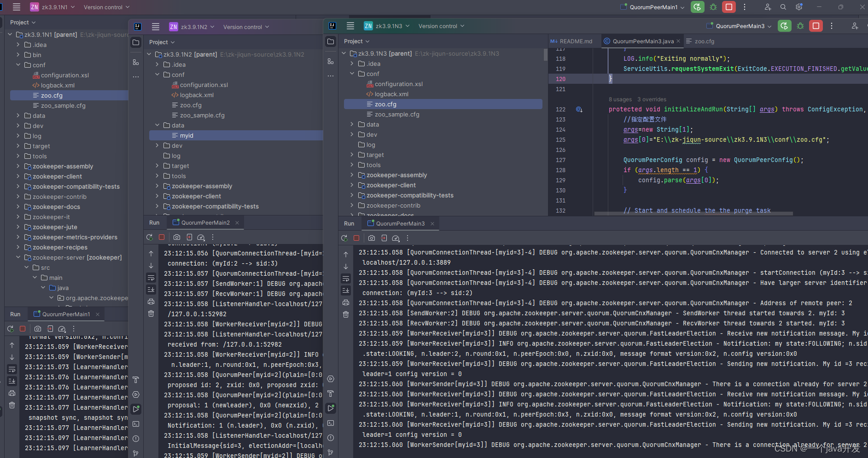Viewport: 868px width, 458px height.
Task: Open zk3.9.1N1 project selector dropdown
Action: [52, 7]
